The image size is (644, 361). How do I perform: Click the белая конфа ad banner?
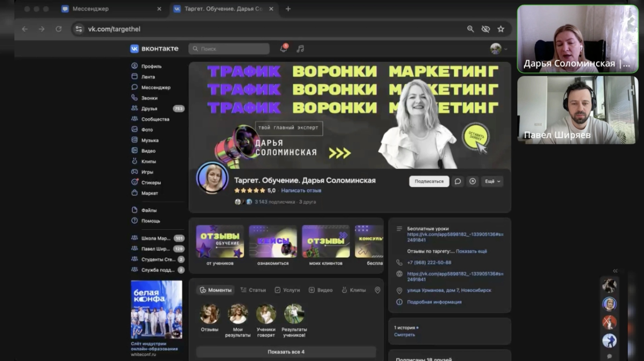tap(157, 310)
